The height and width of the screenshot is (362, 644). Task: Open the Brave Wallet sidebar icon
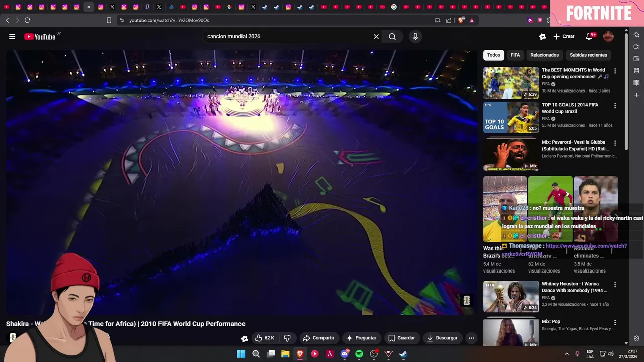tap(636, 59)
